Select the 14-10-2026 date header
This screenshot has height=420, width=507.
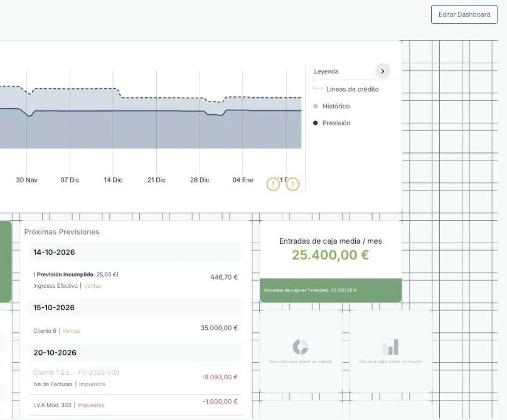pyautogui.click(x=135, y=252)
